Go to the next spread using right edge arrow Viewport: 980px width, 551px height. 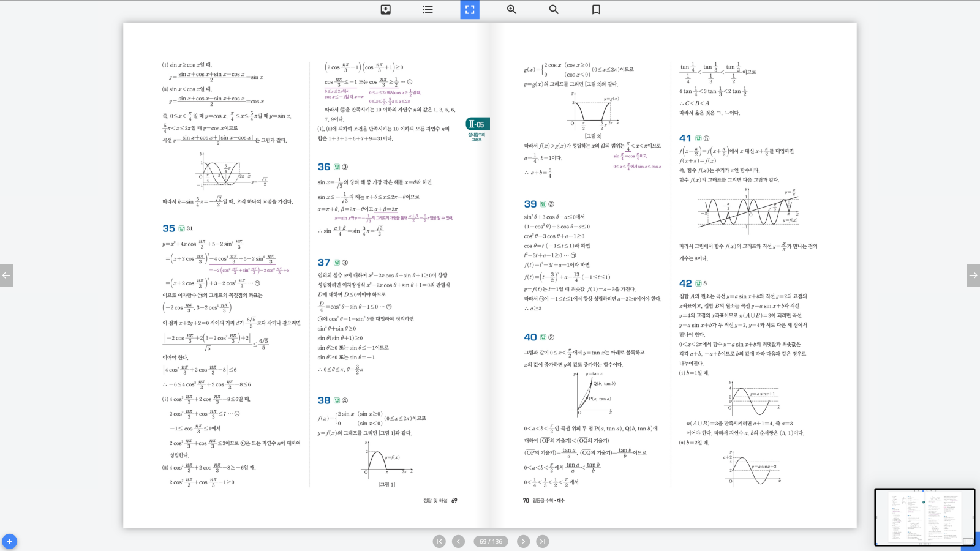pyautogui.click(x=973, y=275)
